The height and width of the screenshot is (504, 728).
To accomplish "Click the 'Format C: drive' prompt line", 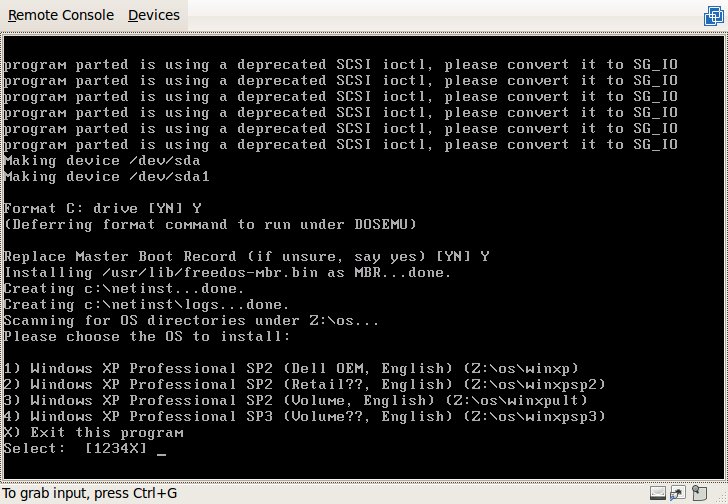I will click(103, 208).
